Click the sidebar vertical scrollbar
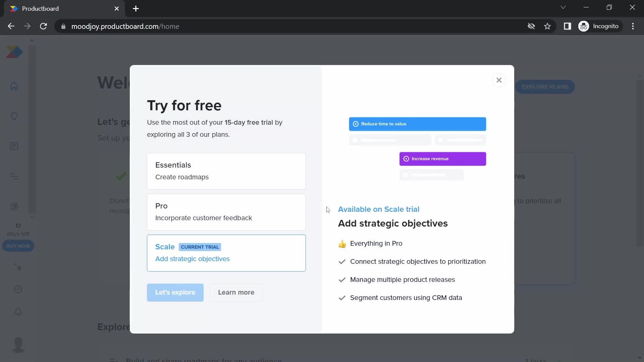The image size is (644, 362). coord(32,129)
